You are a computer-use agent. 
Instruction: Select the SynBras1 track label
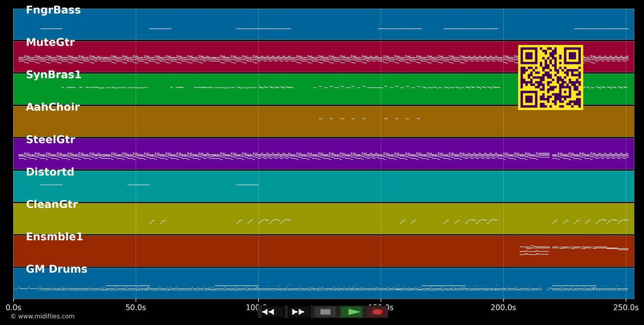(x=54, y=75)
